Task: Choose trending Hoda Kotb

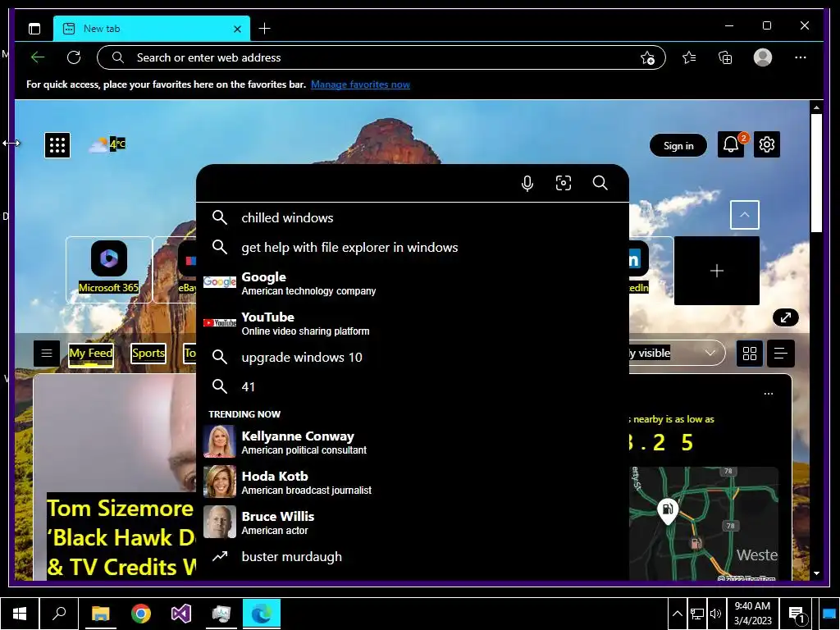Action: point(413,482)
